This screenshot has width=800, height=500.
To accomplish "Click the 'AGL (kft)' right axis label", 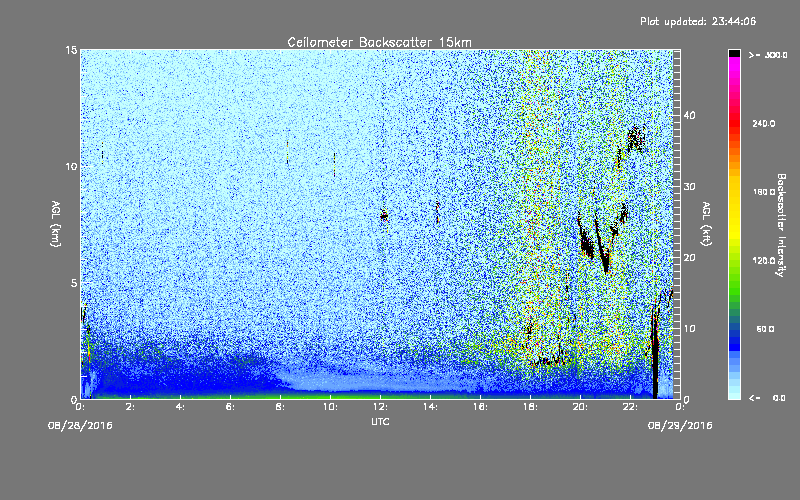I will [706, 224].
